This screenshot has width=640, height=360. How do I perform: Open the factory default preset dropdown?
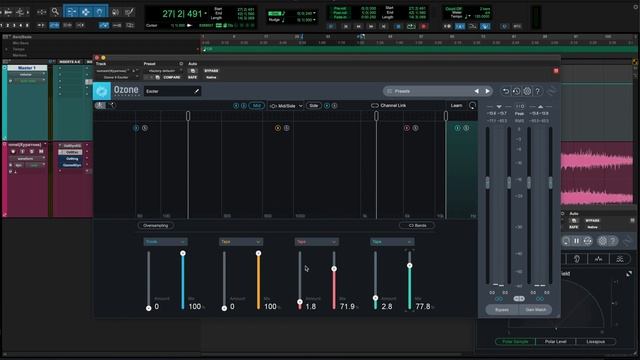point(163,71)
